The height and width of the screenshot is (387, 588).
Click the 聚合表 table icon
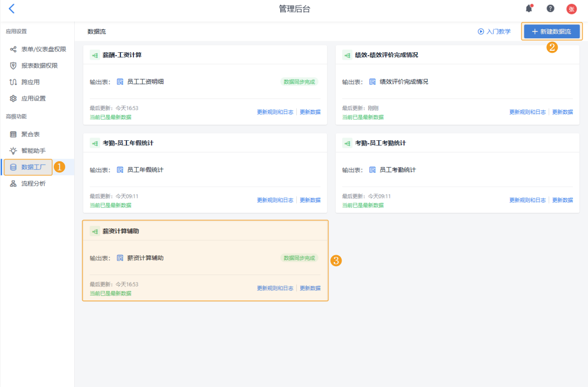[13, 134]
